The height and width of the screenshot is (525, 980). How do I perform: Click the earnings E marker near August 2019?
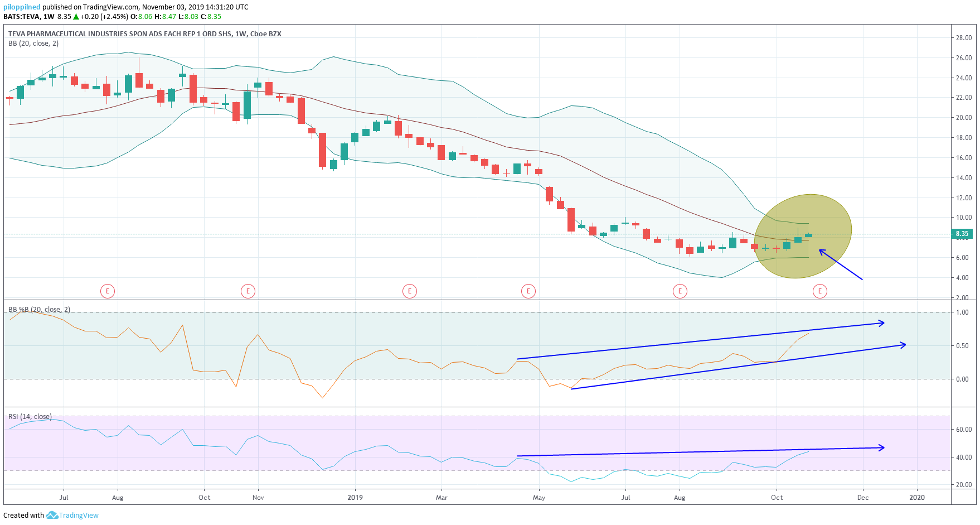point(680,291)
